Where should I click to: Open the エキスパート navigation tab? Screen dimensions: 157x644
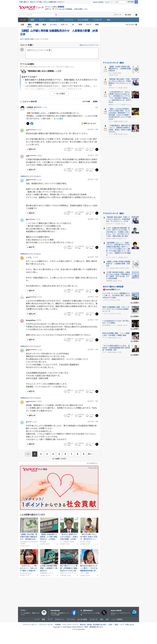pyautogui.click(x=54, y=20)
